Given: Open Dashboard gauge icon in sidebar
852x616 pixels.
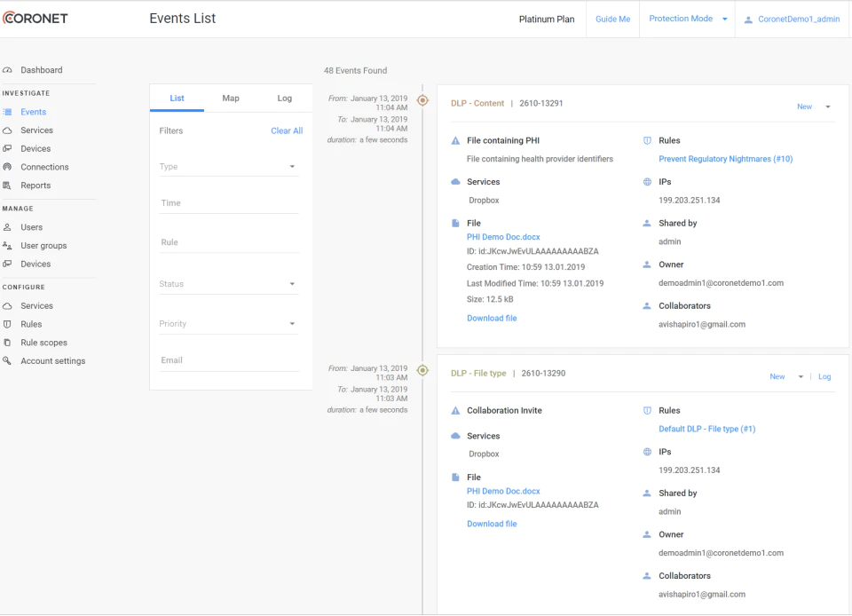Looking at the screenshot, I should coord(7,70).
